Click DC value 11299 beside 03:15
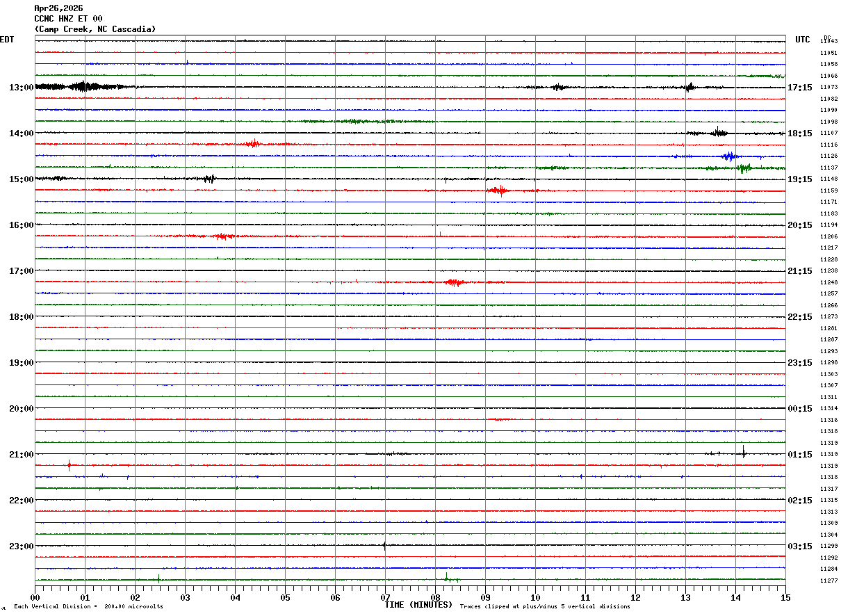 pos(828,546)
